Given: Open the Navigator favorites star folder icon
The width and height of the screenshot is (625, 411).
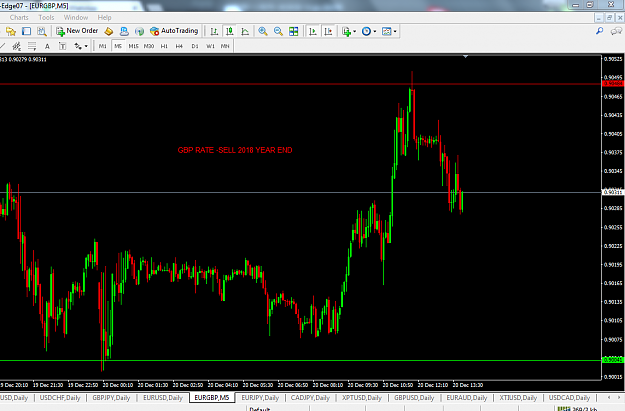Looking at the screenshot, I should [x=11, y=31].
